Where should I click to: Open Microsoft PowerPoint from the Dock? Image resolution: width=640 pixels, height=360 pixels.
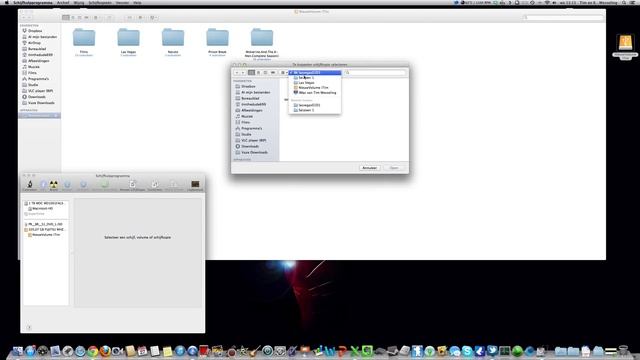coord(342,351)
